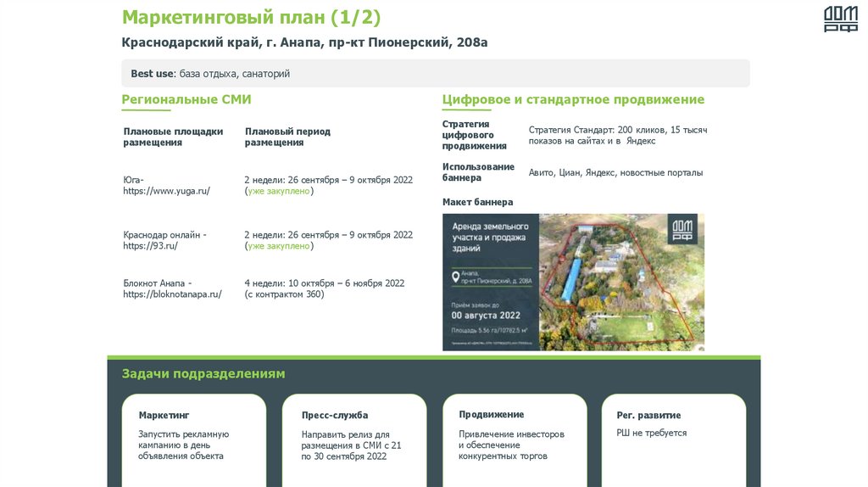Select the 'Рег. развитие' task card
This screenshot has width=868, height=487.
tap(674, 440)
